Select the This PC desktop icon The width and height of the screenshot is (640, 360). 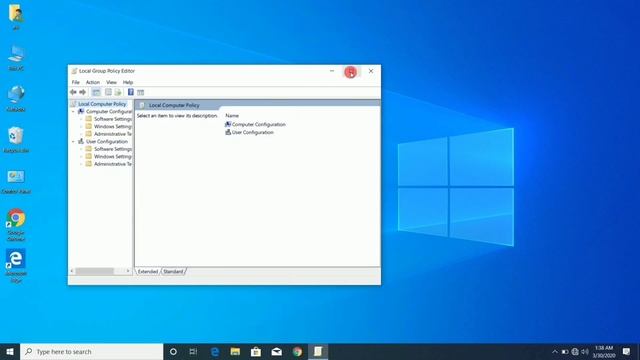point(16,58)
